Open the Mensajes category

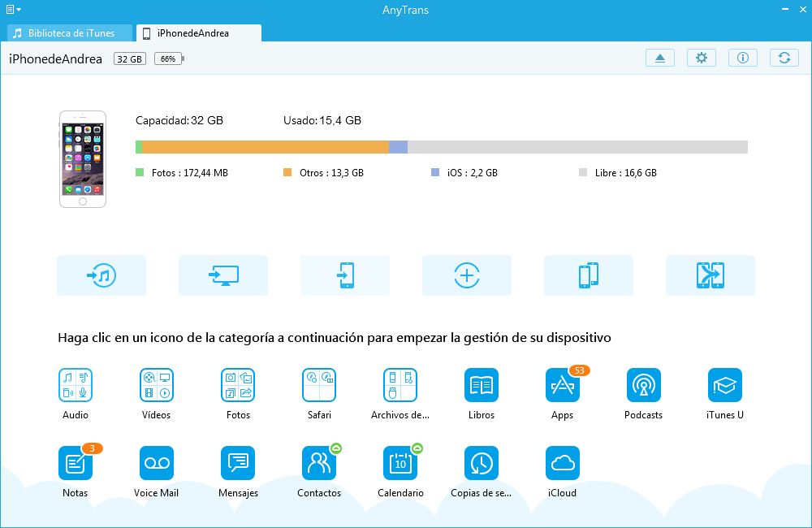point(238,463)
